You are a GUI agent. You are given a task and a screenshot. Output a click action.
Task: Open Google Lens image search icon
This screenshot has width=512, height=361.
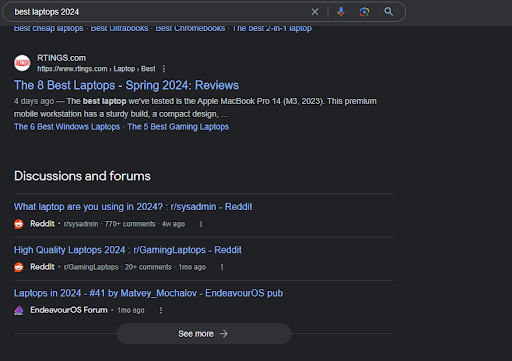pyautogui.click(x=364, y=12)
